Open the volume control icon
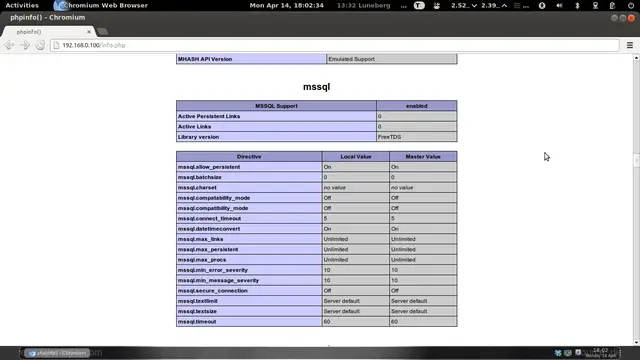 pos(559,6)
